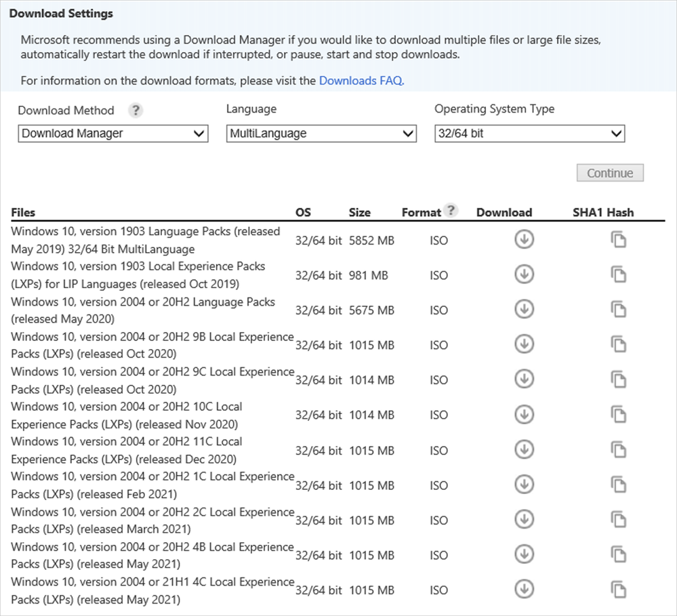This screenshot has height=616, width=677.
Task: Click the Continue button
Action: coord(610,173)
